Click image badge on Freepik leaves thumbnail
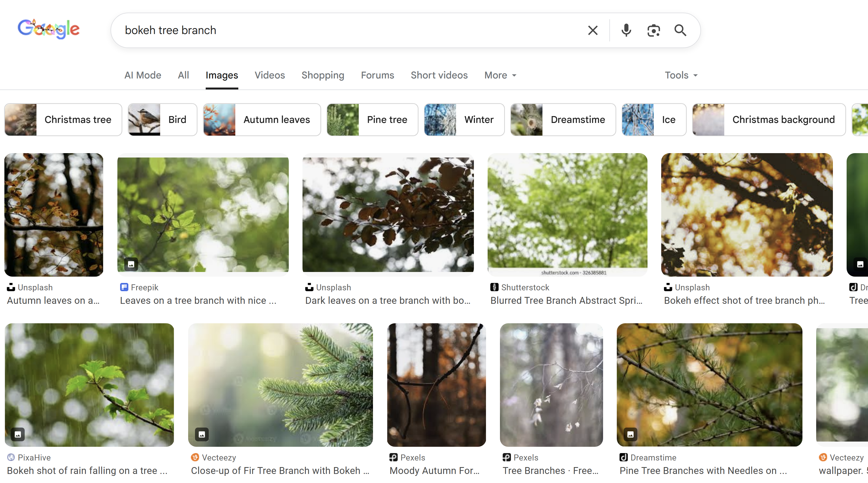868x483 pixels. tap(131, 264)
